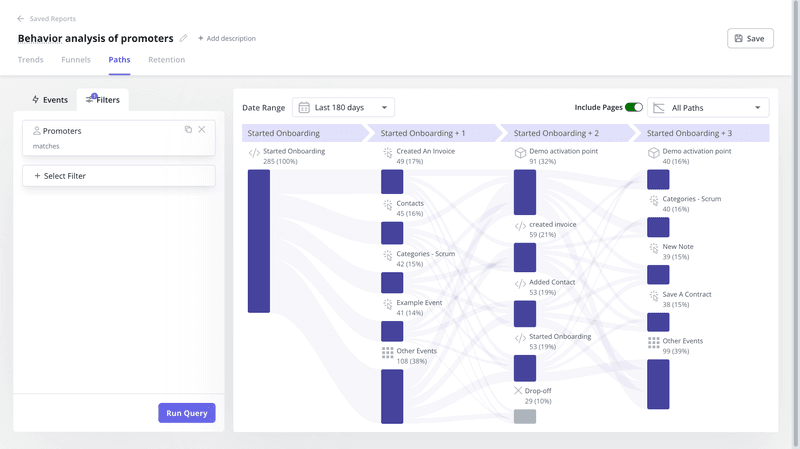Toggle the Include Pages switch

click(x=633, y=107)
